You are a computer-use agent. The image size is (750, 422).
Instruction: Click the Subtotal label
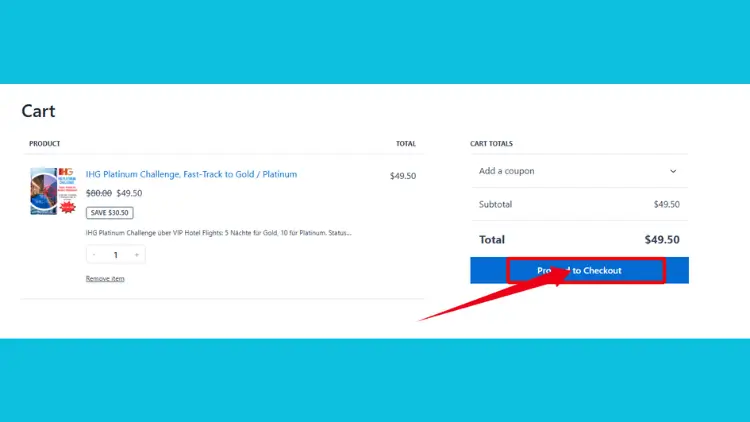496,204
